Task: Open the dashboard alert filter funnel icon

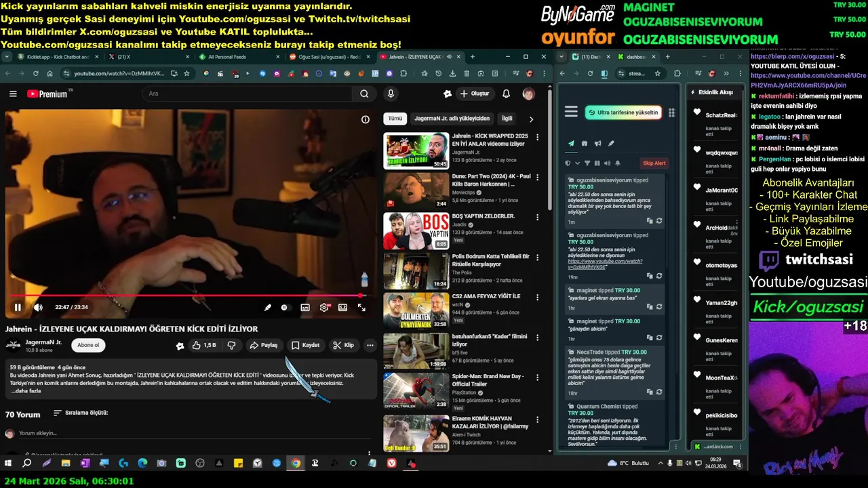Action: (x=587, y=163)
